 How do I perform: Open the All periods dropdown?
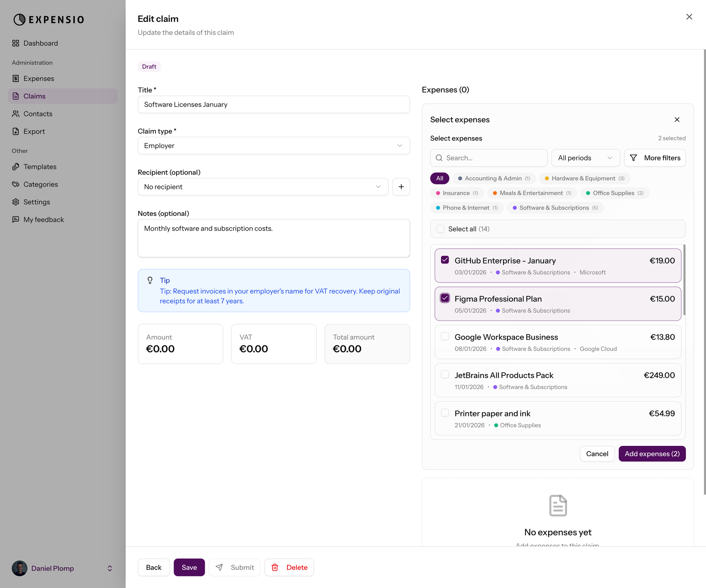pos(585,158)
